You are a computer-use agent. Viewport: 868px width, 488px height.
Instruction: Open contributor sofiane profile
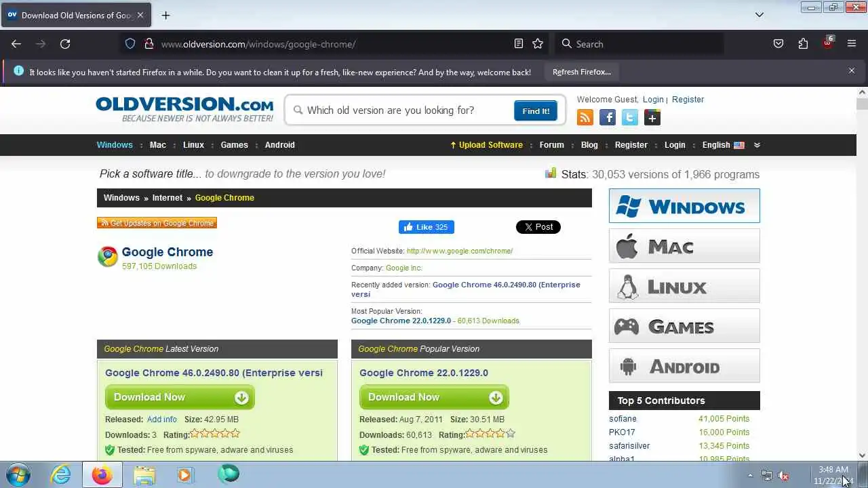[623, 419]
